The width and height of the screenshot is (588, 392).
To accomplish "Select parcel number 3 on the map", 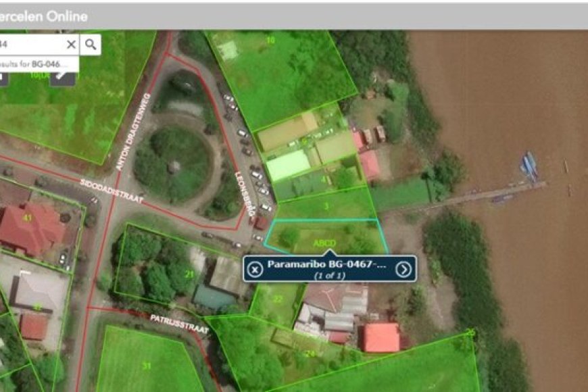I will [x=326, y=206].
